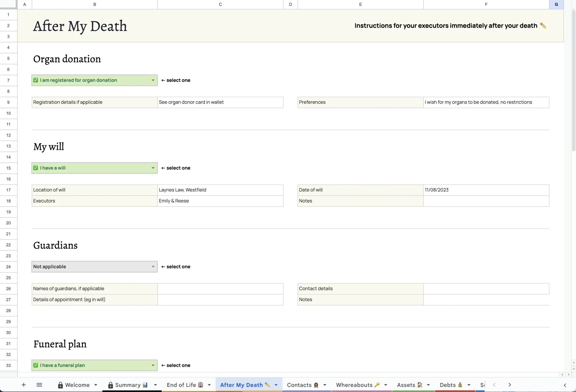Open the Guardians 'Not applicable' dropdown

[x=153, y=267]
